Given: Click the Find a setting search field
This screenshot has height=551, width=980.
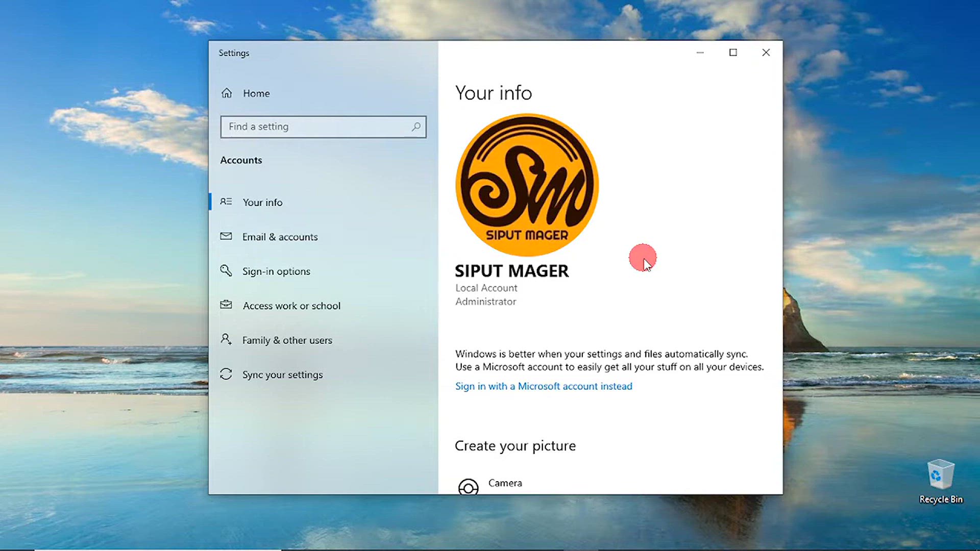Looking at the screenshot, I should click(323, 127).
